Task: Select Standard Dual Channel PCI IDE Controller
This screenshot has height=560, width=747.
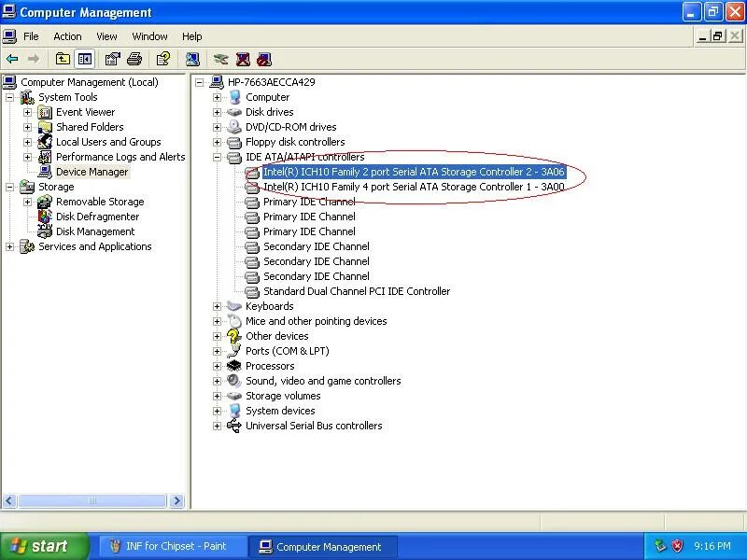Action: point(357,291)
